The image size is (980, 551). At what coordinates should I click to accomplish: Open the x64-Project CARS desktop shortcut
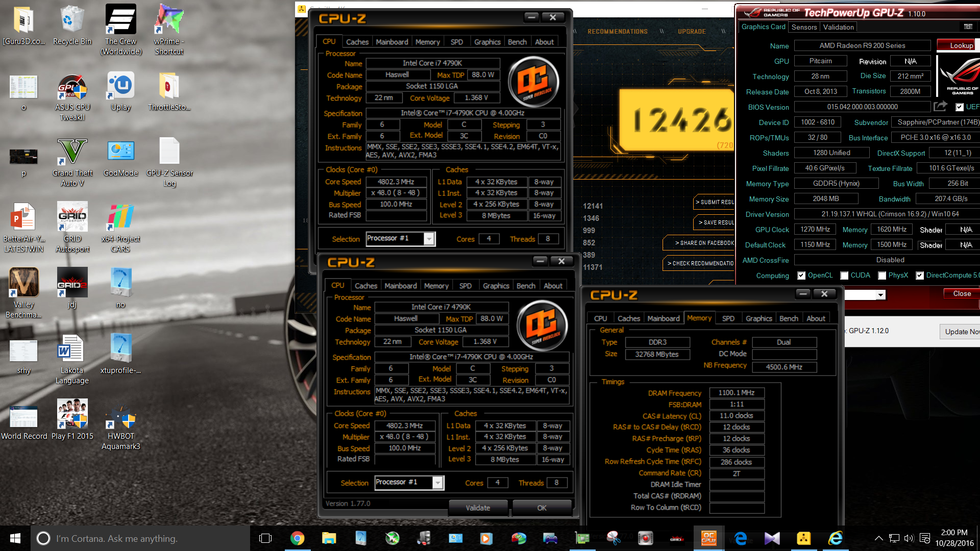[121, 228]
